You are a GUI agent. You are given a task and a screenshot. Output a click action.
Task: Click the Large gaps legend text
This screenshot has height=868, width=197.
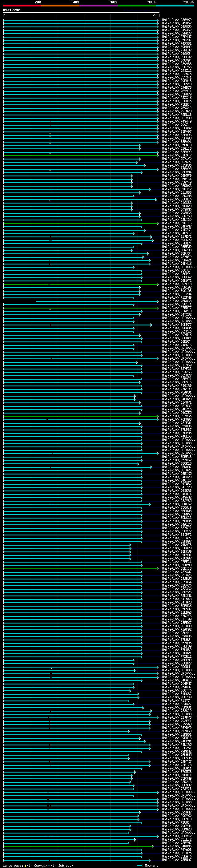[x=38, y=865]
